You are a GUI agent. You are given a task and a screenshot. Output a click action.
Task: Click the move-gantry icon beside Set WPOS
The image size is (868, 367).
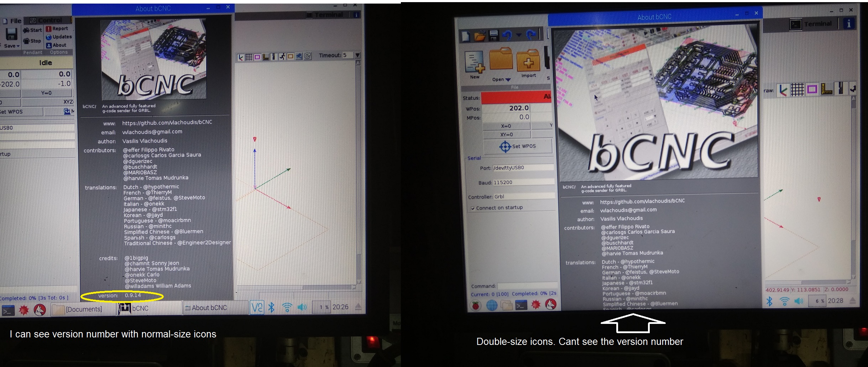[x=67, y=112]
